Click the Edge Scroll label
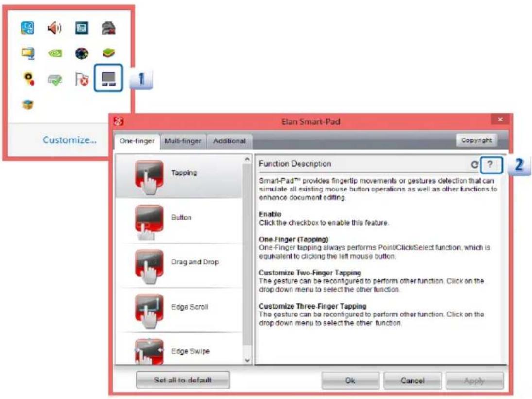The width and height of the screenshot is (532, 399). pyautogui.click(x=189, y=307)
